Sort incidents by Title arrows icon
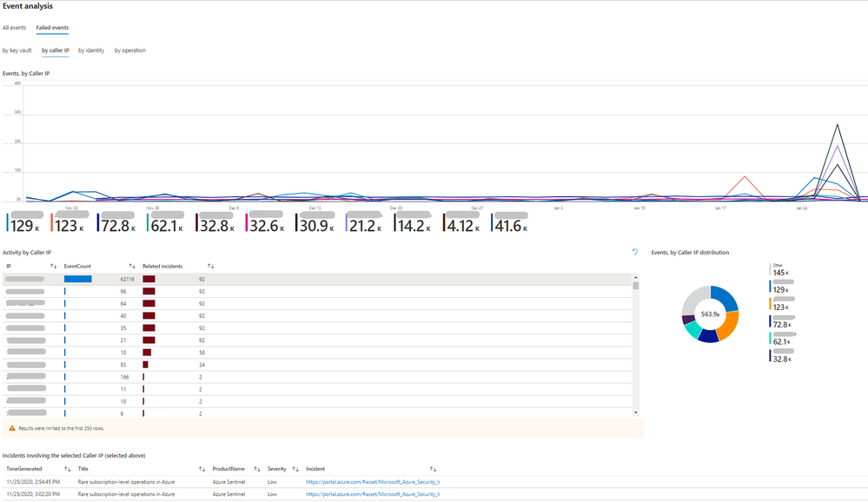Screen dimensions: 868x502 (x=202, y=469)
